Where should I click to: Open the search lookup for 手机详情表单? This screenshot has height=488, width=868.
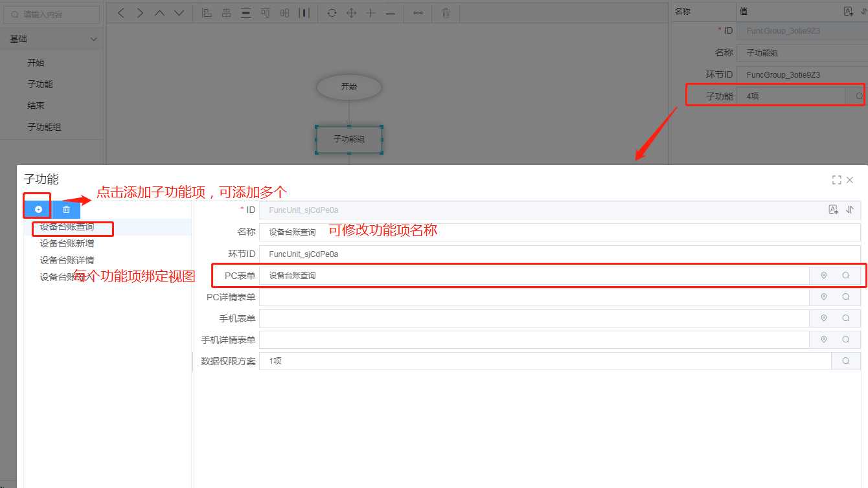[846, 340]
